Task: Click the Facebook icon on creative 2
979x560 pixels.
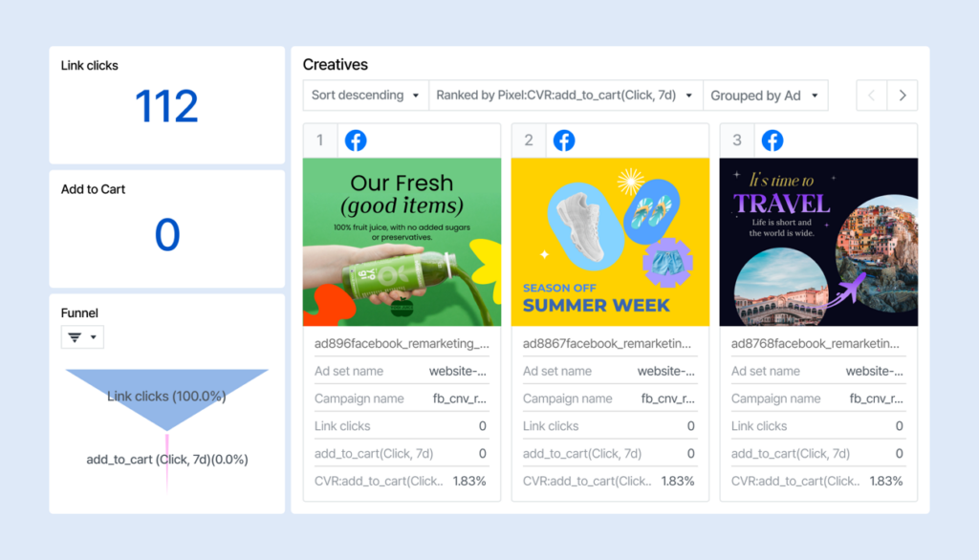Action: coord(564,140)
